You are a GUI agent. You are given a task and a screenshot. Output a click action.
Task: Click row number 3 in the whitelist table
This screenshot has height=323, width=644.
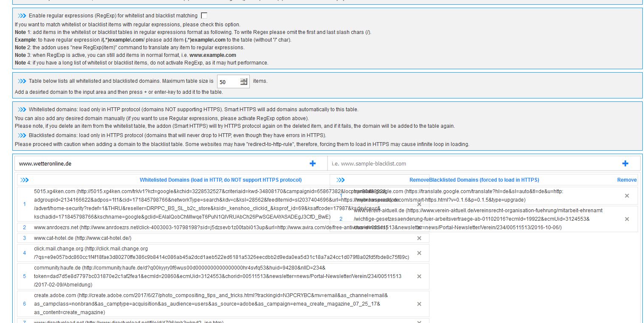[x=25, y=238]
